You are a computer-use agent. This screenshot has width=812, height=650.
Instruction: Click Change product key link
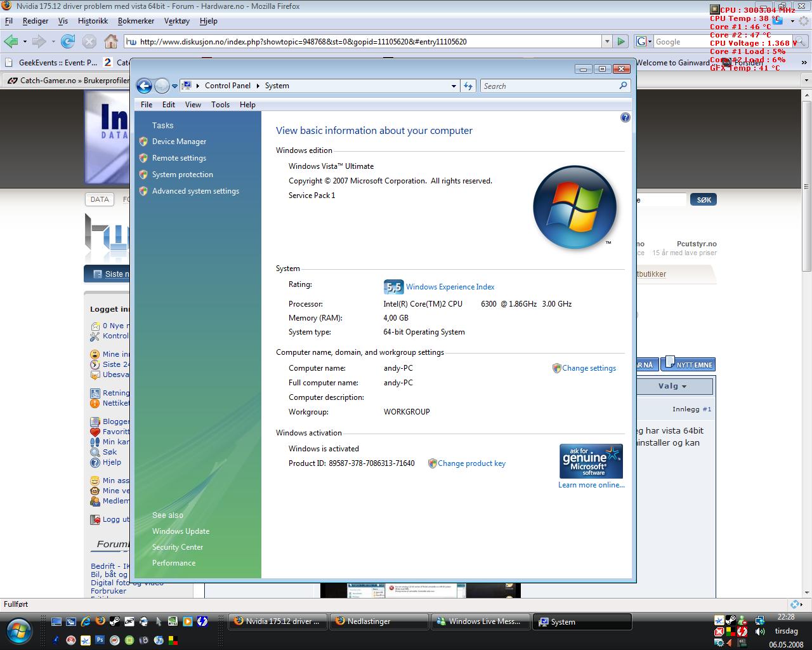click(471, 463)
